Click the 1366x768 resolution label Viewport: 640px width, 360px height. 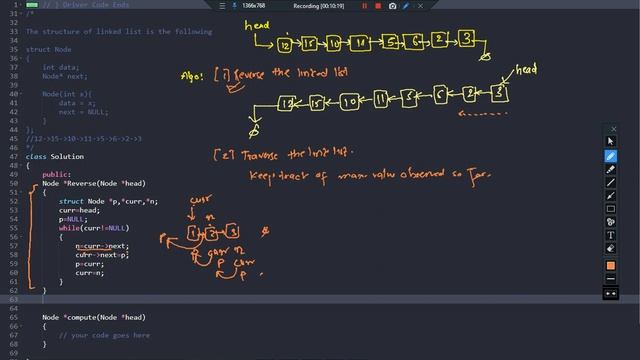tap(253, 6)
